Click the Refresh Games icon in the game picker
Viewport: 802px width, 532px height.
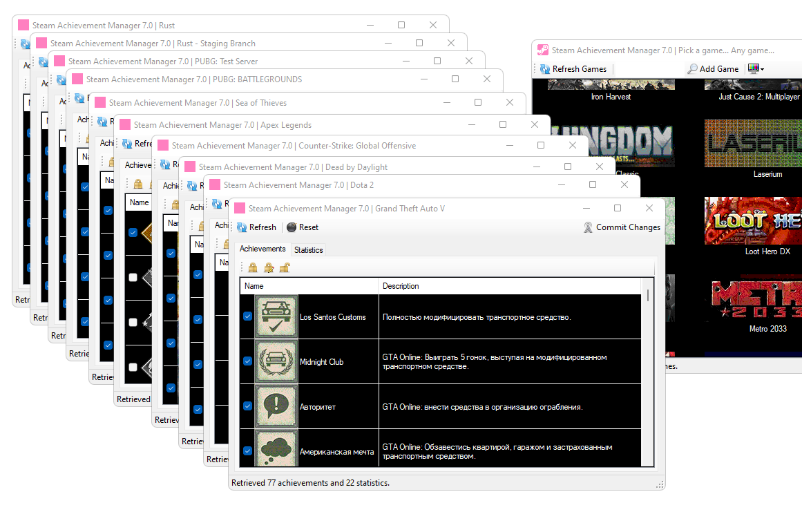tap(545, 69)
